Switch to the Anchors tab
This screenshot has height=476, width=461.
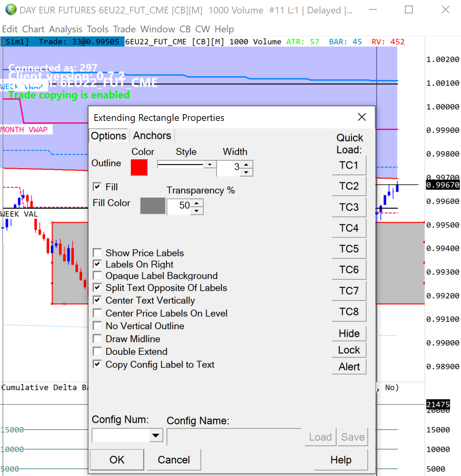coord(152,135)
